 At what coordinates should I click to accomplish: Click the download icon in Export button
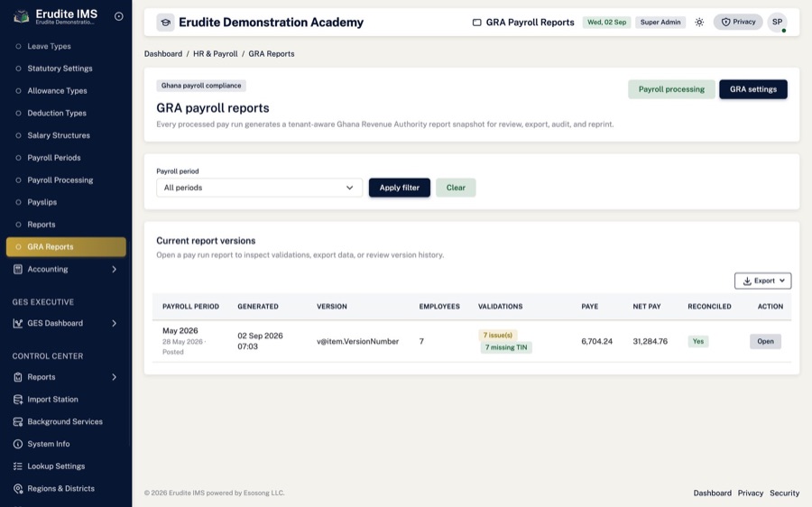pos(747,281)
